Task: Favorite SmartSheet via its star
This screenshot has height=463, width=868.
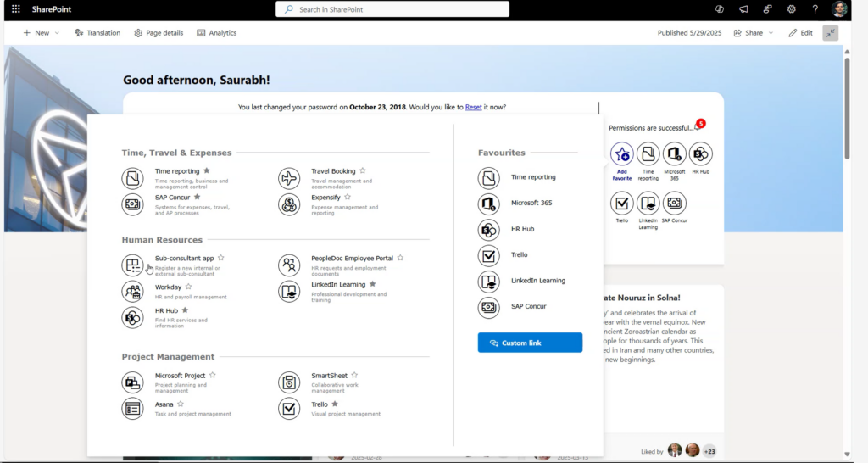Action: 355,375
